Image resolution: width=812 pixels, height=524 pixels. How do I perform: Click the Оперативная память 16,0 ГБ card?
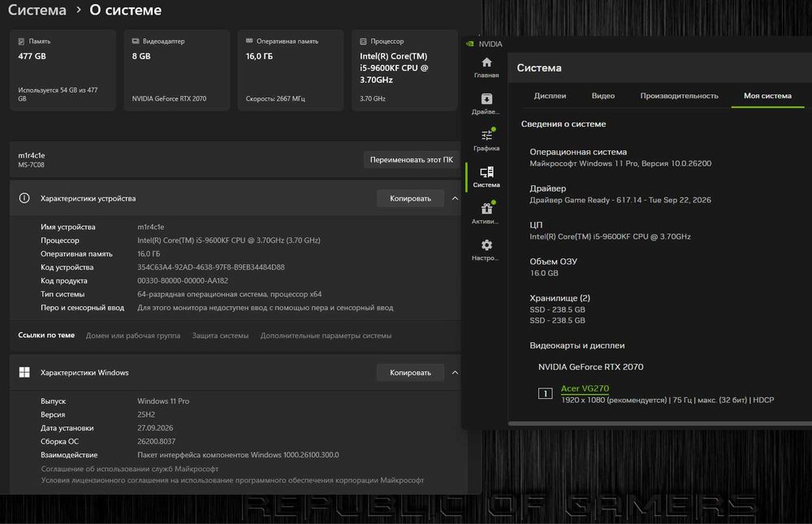291,70
